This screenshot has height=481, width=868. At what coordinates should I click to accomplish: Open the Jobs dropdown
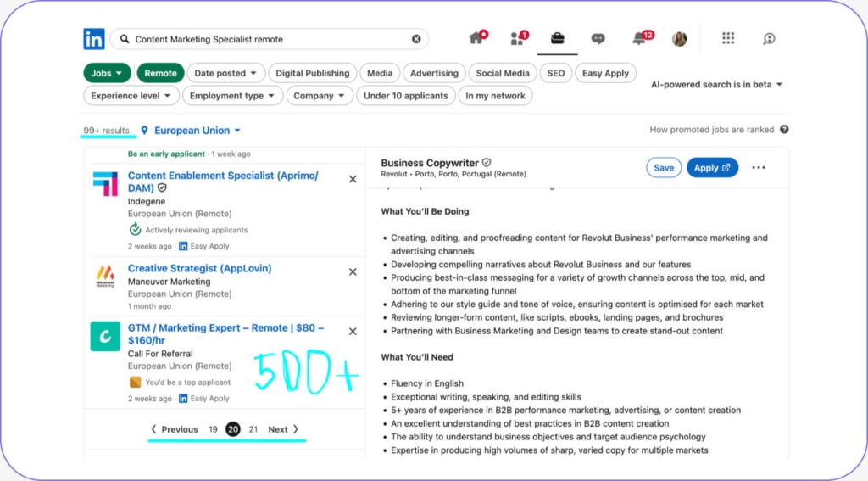[107, 73]
